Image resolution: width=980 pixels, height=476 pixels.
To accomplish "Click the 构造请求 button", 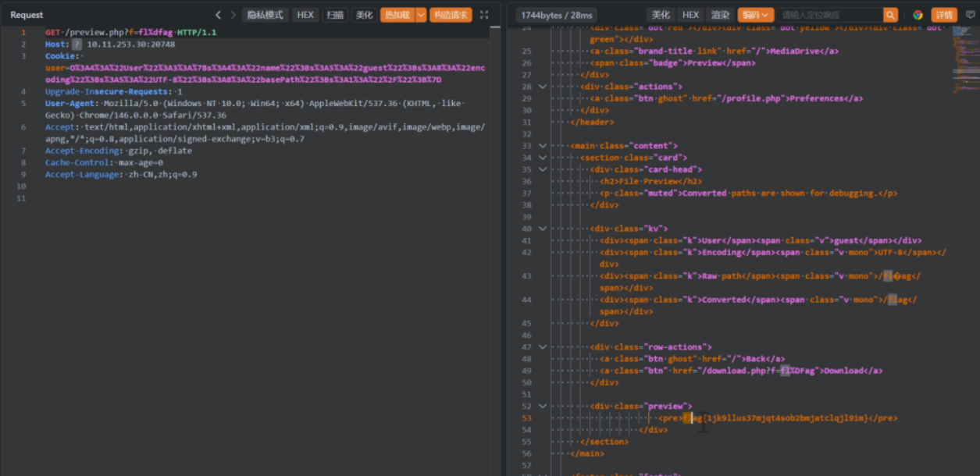I will [x=451, y=15].
